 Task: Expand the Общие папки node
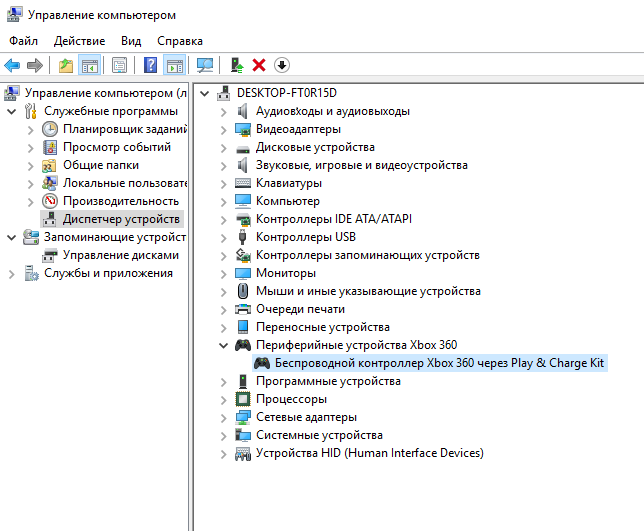point(30,166)
